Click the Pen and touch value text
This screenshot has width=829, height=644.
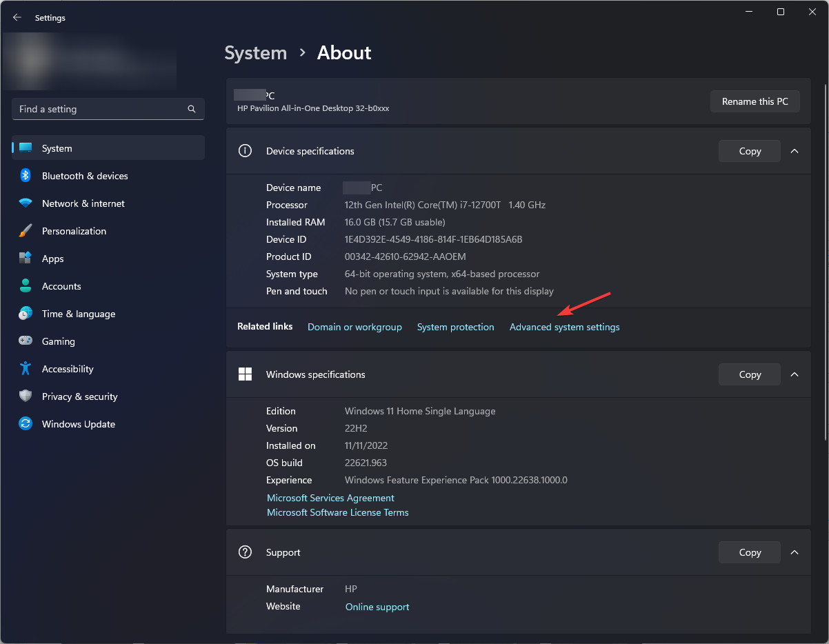pos(449,291)
